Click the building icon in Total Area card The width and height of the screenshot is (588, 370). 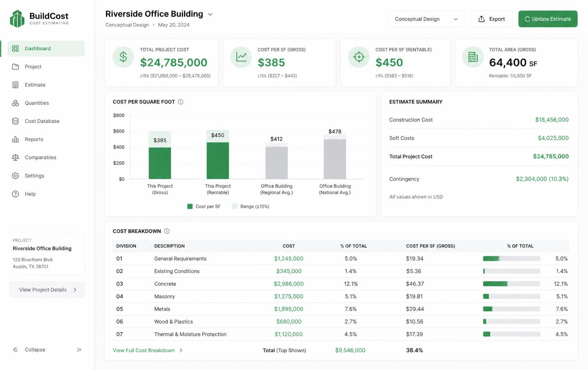tap(473, 57)
